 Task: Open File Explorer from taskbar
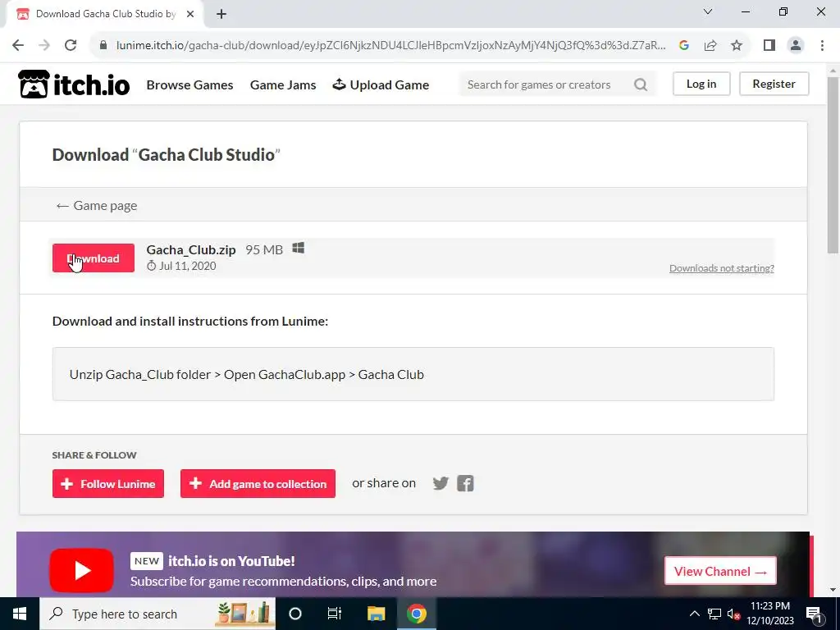click(x=376, y=614)
